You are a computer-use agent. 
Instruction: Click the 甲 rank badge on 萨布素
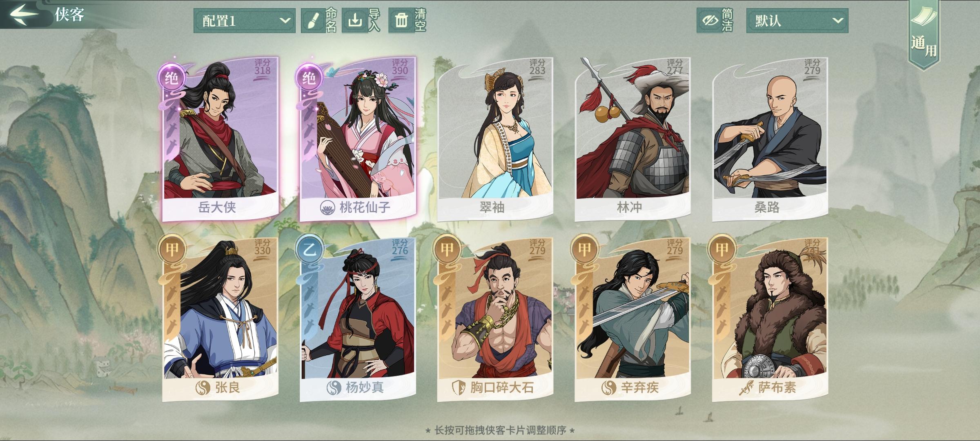click(x=722, y=249)
